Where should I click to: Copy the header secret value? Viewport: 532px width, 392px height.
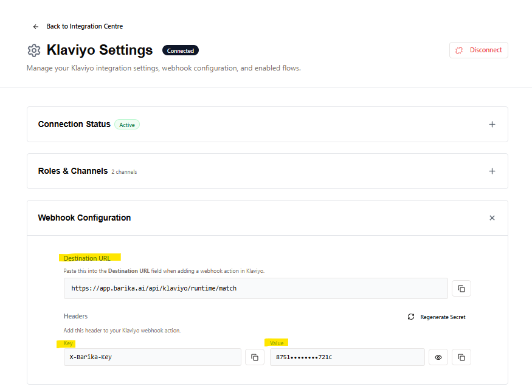click(461, 357)
